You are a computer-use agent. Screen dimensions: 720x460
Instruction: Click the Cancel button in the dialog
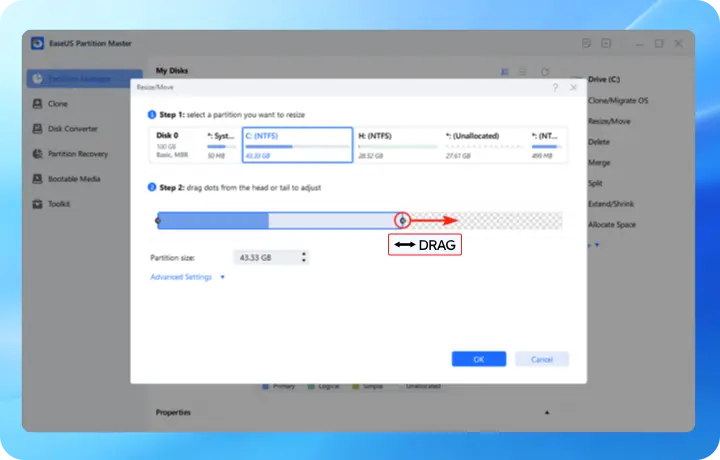tap(542, 359)
